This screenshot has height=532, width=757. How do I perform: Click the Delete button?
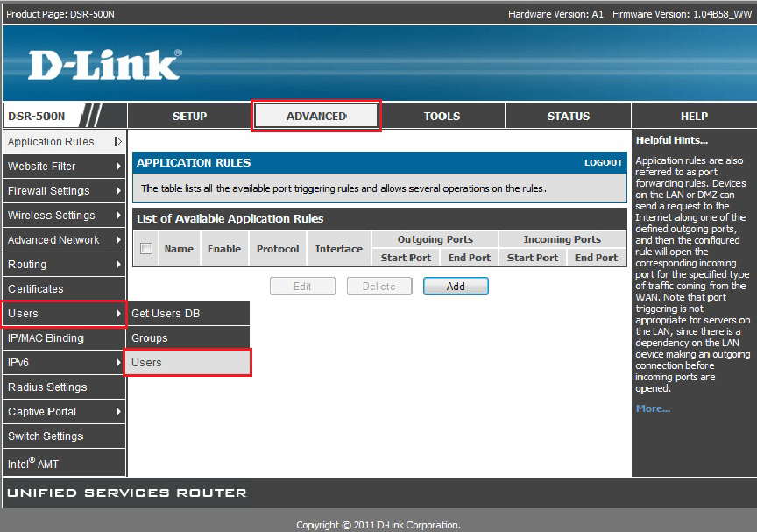point(379,287)
